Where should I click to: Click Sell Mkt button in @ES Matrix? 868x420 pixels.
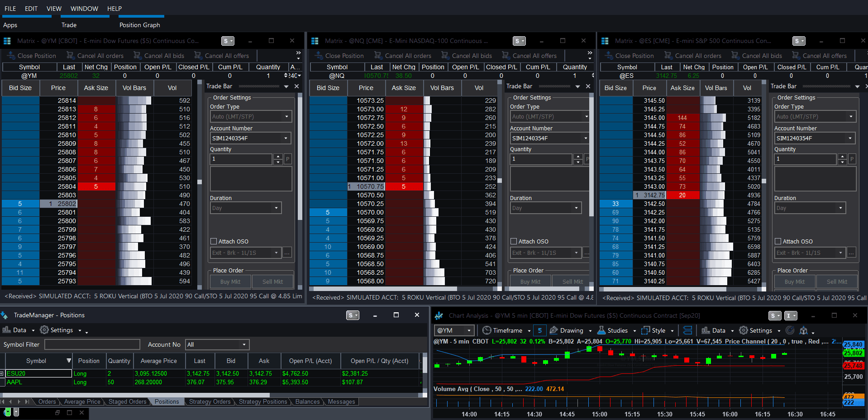pyautogui.click(x=836, y=282)
